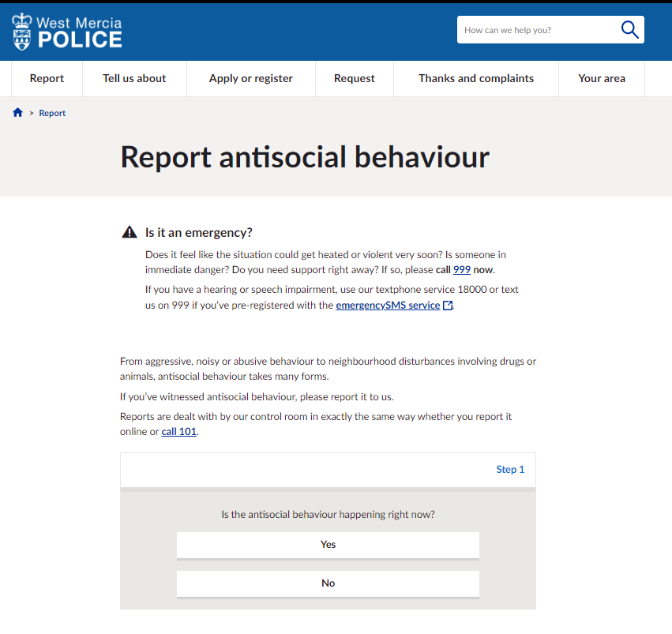Click the question 'Is the antisocial behaviour happening right now?'

[328, 515]
